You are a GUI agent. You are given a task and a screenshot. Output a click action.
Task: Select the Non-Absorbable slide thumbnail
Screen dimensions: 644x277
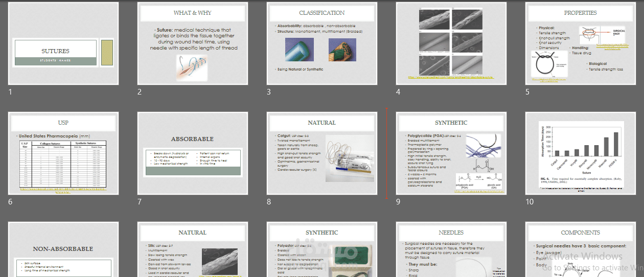63,249
